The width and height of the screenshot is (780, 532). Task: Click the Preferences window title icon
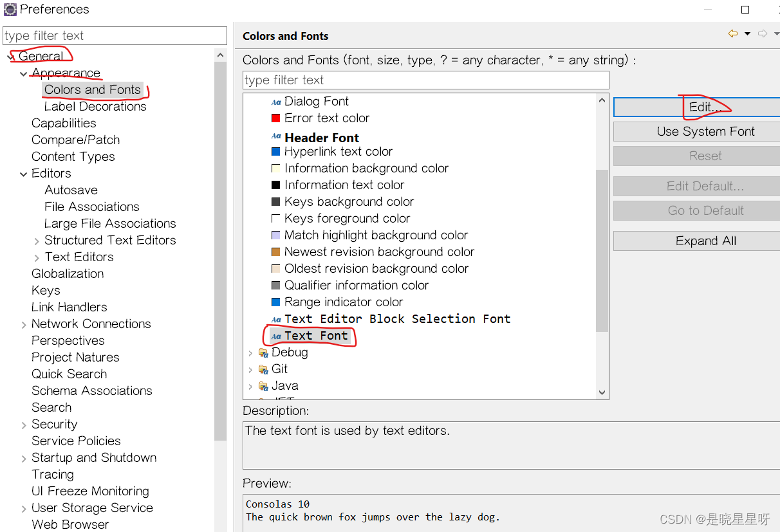coord(10,10)
